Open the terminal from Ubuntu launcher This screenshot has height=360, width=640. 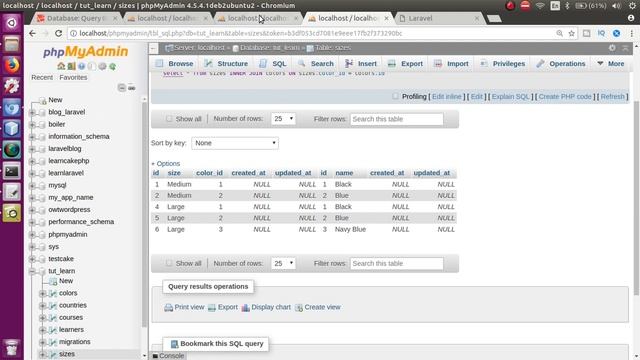pyautogui.click(x=12, y=171)
